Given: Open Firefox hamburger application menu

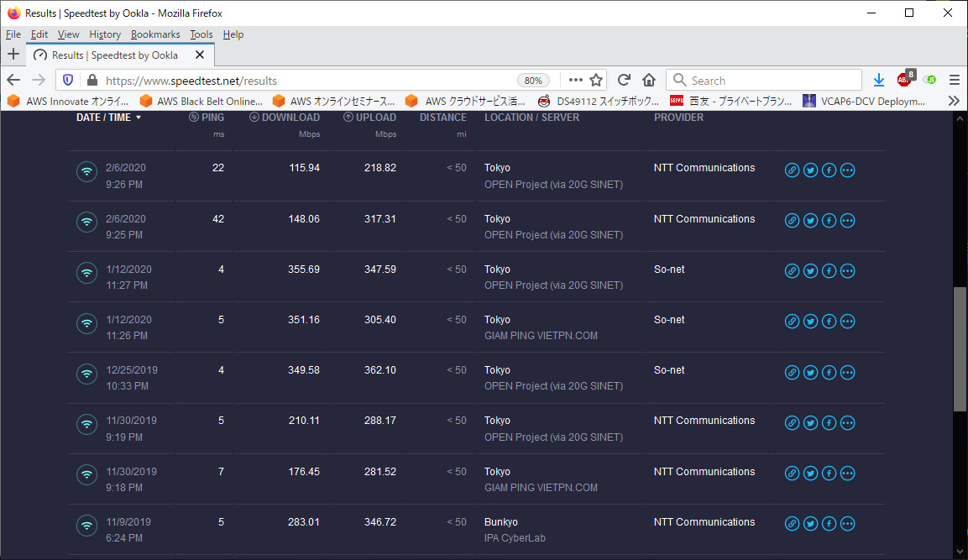Looking at the screenshot, I should click(954, 81).
